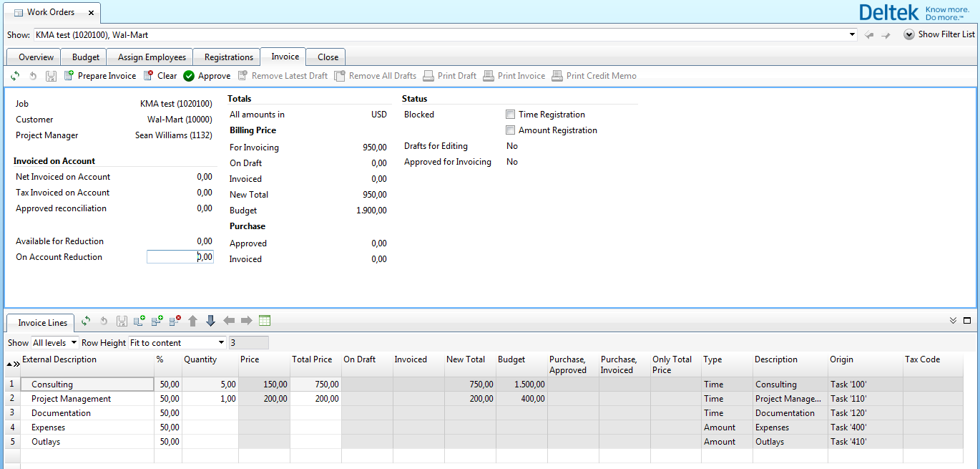This screenshot has width=980, height=469.
Task: Move invoice line up with the up arrow
Action: point(193,321)
